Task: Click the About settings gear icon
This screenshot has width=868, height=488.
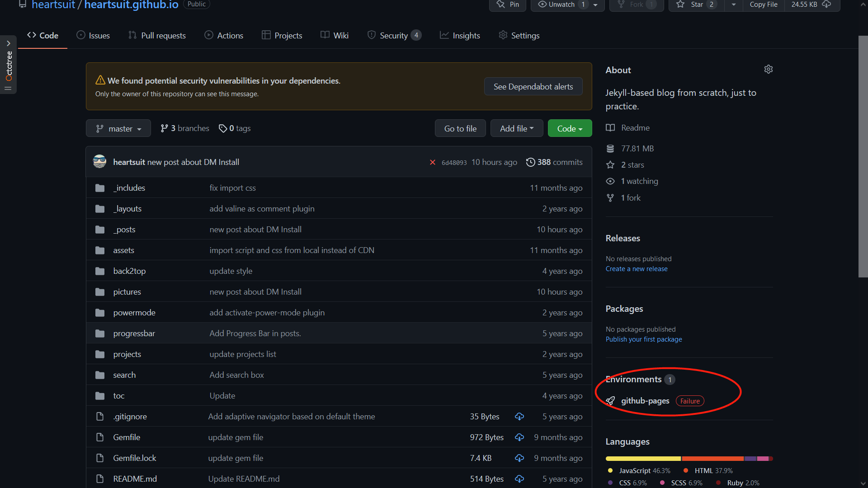Action: (x=769, y=69)
